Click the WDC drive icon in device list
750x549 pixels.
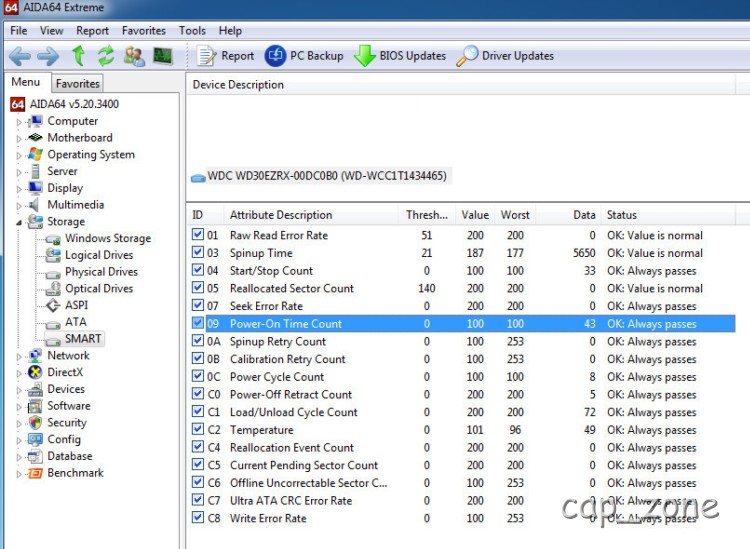(198, 177)
